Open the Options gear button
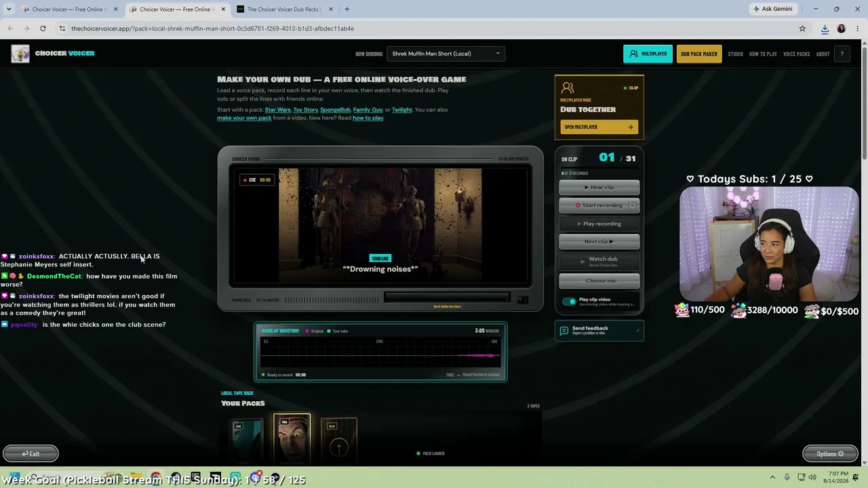 (x=830, y=453)
